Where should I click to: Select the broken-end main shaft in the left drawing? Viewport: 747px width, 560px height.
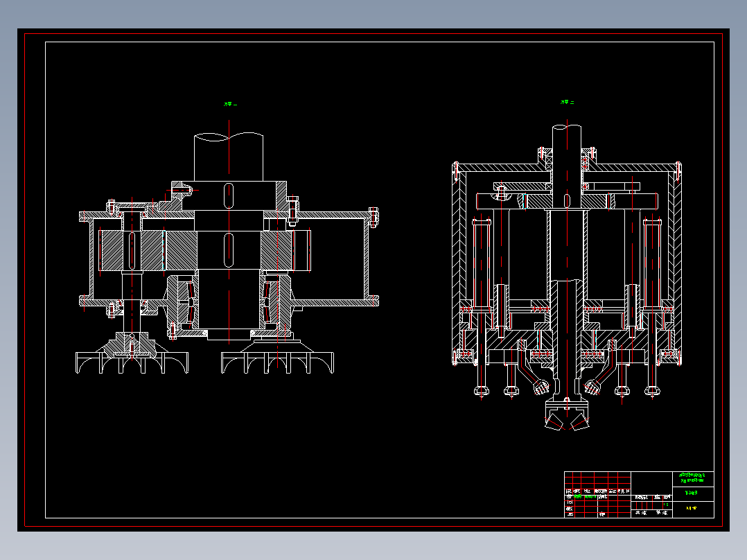point(229,157)
